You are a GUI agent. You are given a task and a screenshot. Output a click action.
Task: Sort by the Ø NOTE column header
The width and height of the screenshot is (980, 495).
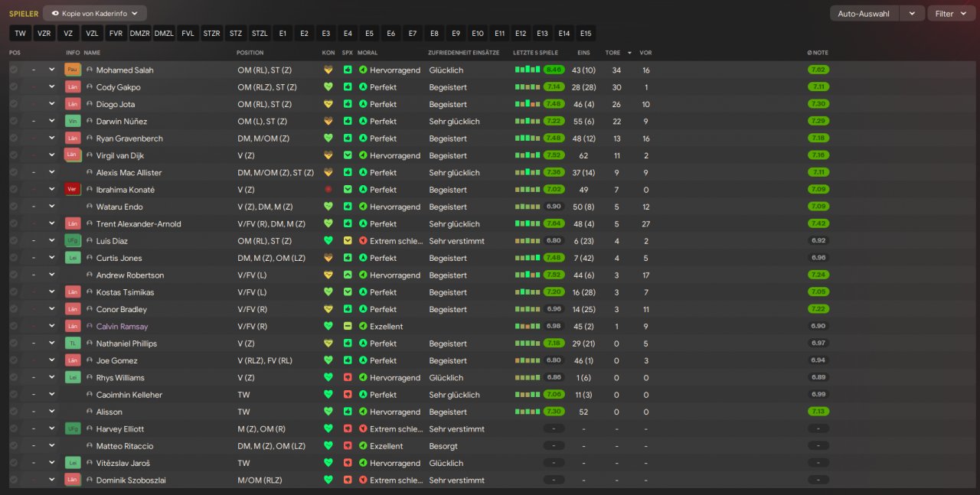click(x=818, y=53)
